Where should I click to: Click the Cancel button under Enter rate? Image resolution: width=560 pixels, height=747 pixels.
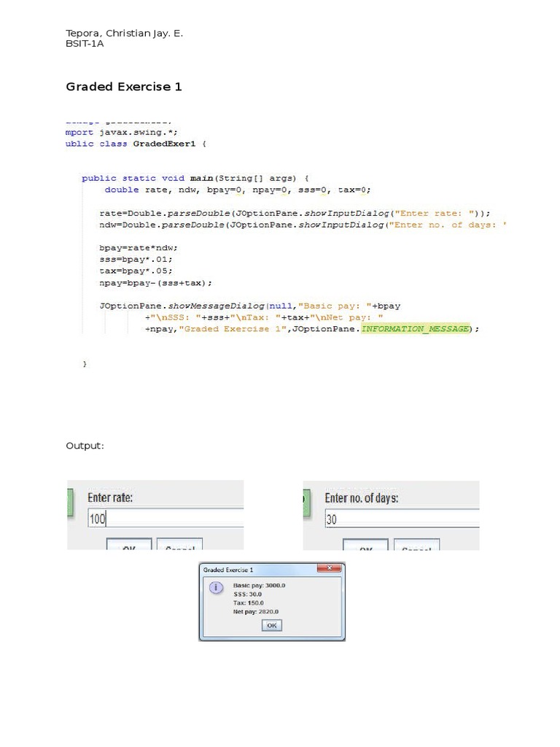click(179, 544)
